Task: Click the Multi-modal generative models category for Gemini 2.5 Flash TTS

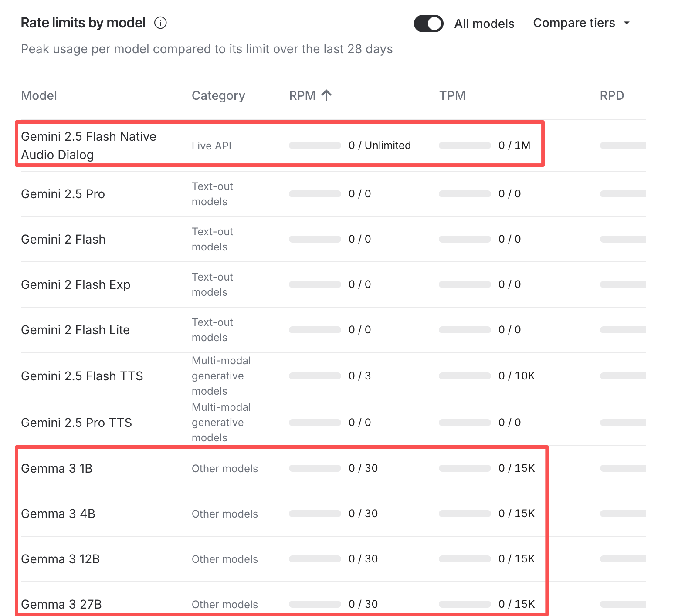Action: click(x=221, y=376)
